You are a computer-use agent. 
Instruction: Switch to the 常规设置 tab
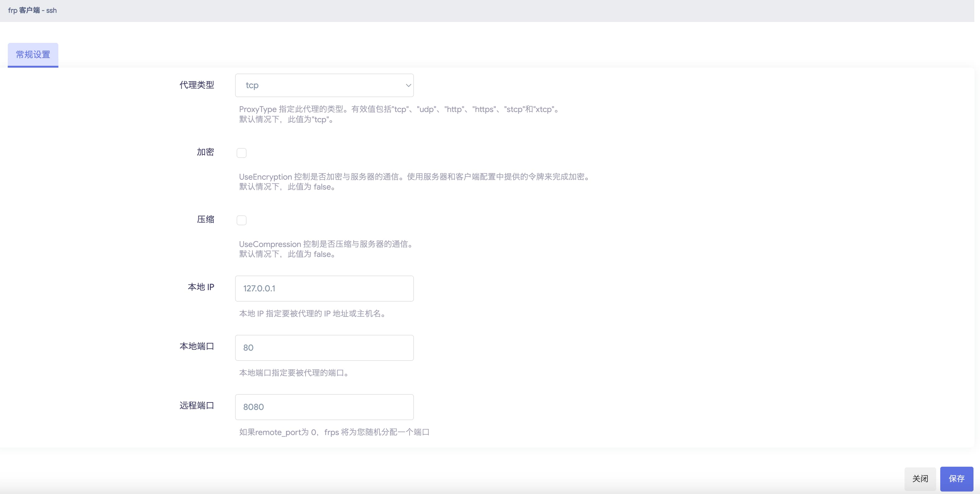point(33,54)
